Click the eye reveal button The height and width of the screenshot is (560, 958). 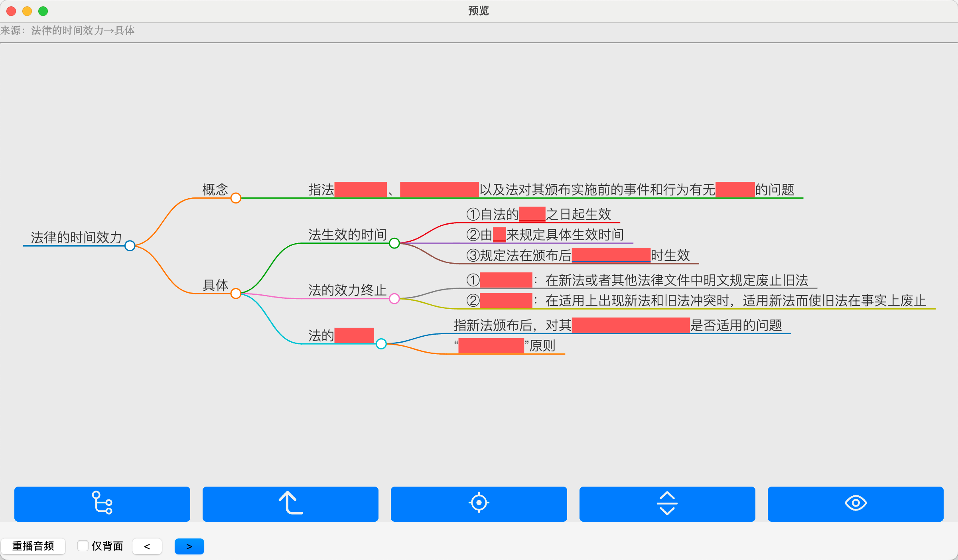855,503
